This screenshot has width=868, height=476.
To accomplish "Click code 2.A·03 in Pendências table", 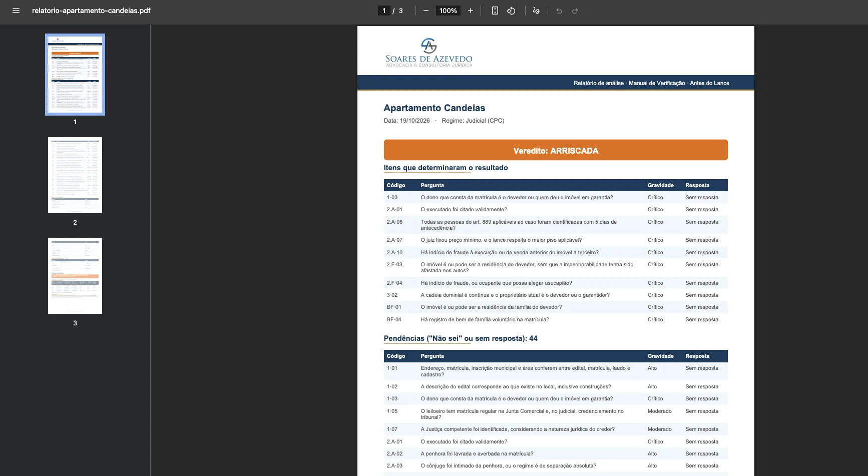I will (x=394, y=465).
